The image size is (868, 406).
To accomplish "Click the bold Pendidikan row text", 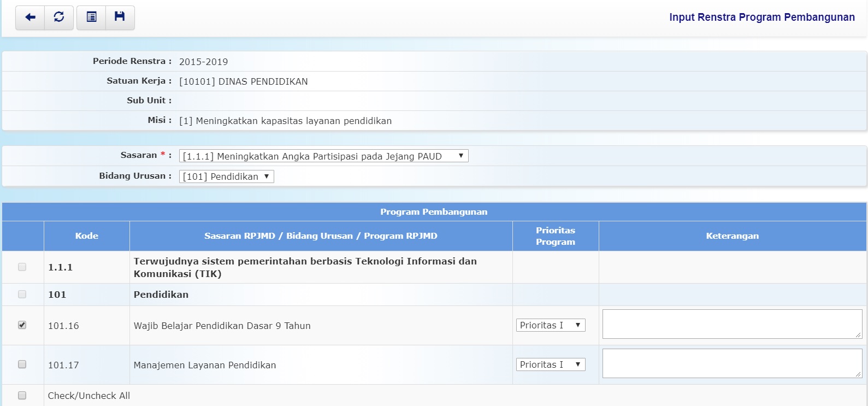I will (x=161, y=295).
